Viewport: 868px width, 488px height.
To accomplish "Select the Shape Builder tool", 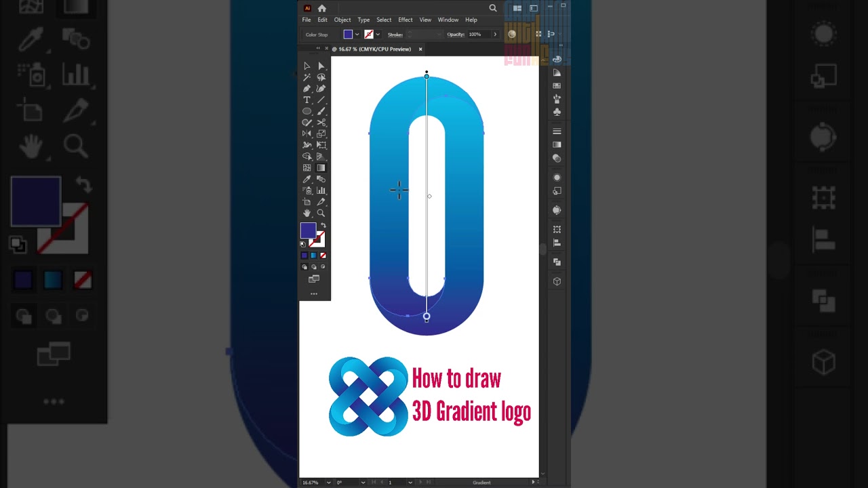I will coord(307,157).
